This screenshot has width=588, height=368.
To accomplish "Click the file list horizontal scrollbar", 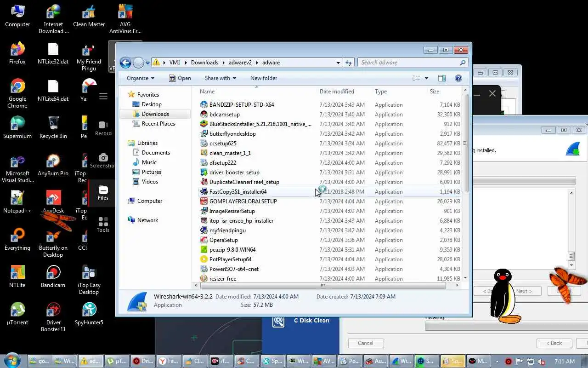I will [323, 285].
